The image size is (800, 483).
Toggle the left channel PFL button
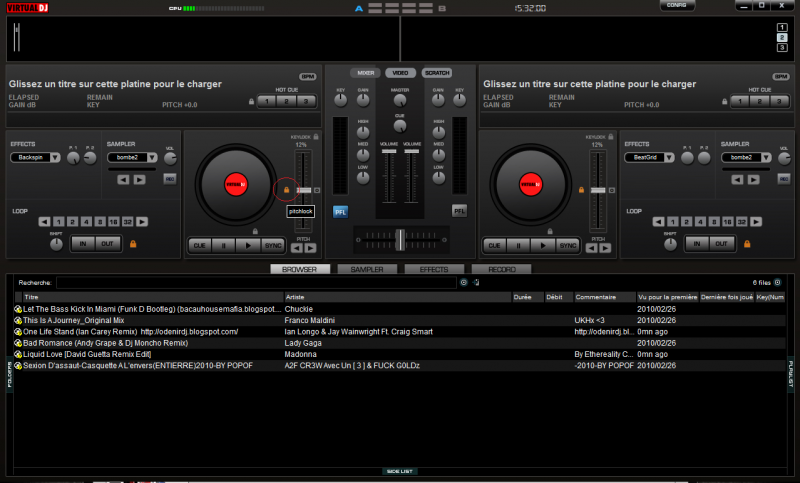pyautogui.click(x=340, y=211)
